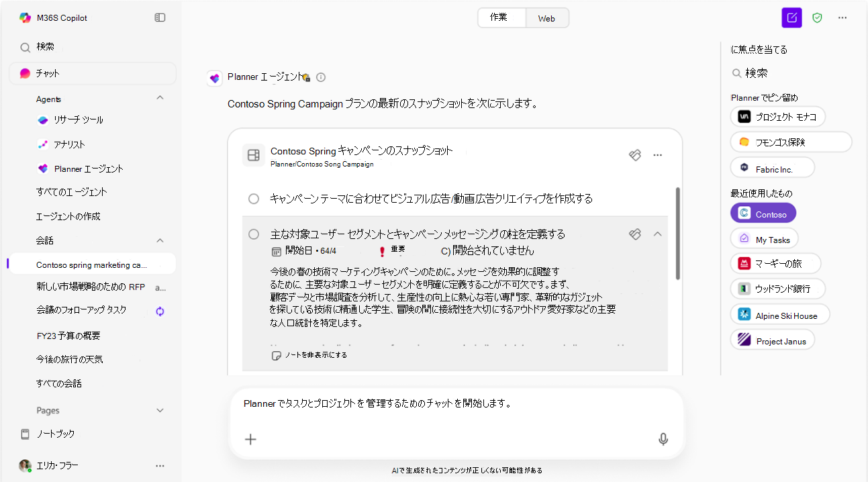Select the My Tasks plan
Screen dimensions: 868x482
(x=764, y=239)
